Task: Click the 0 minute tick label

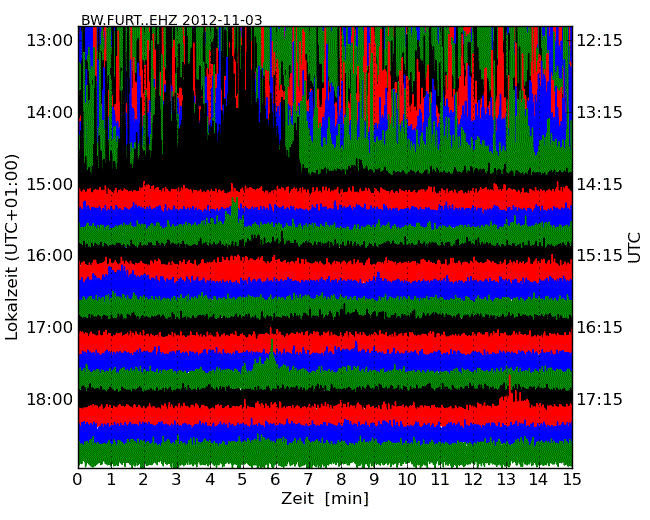Action: [x=78, y=480]
